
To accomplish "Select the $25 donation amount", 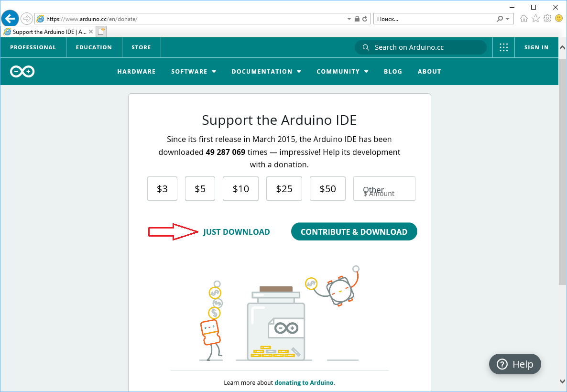I will point(284,188).
